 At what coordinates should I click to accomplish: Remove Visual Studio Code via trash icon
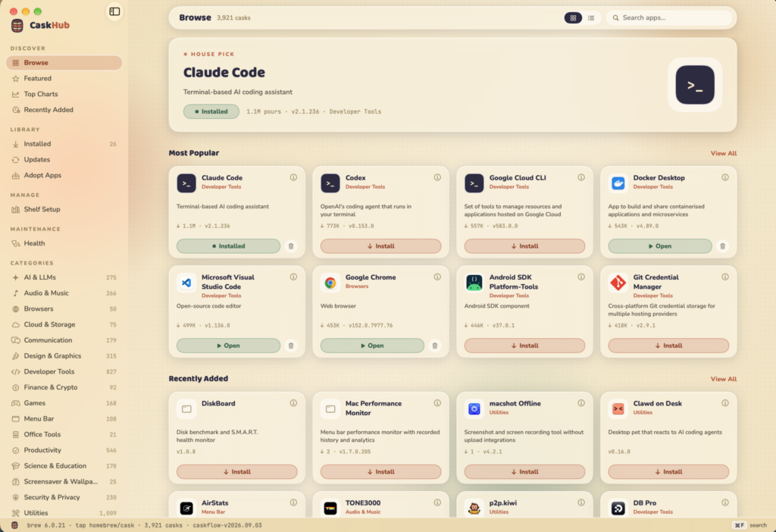[291, 346]
